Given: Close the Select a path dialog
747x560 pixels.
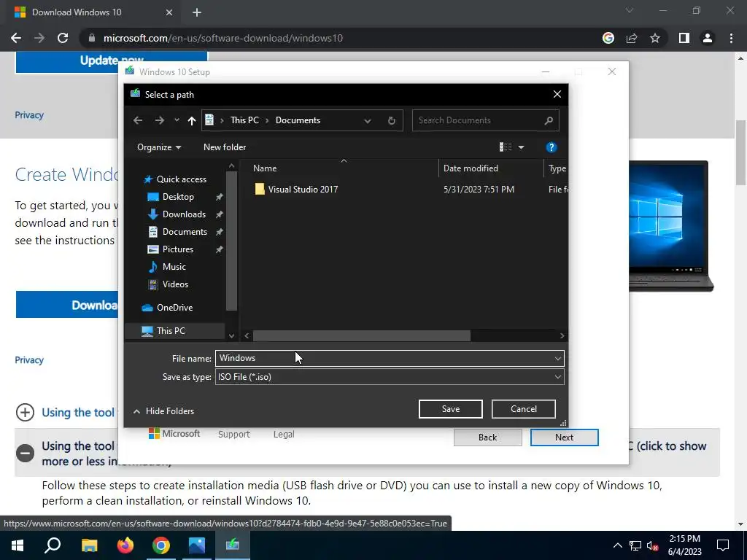Looking at the screenshot, I should tap(557, 94).
